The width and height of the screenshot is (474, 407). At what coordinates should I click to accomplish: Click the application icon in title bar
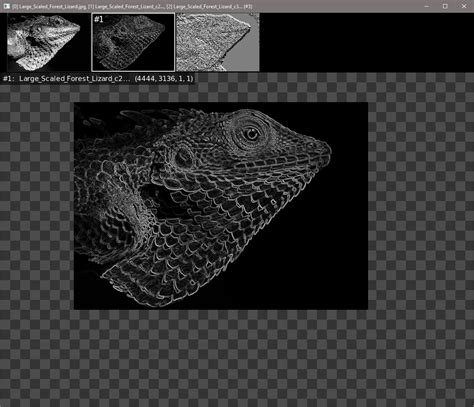pos(6,6)
